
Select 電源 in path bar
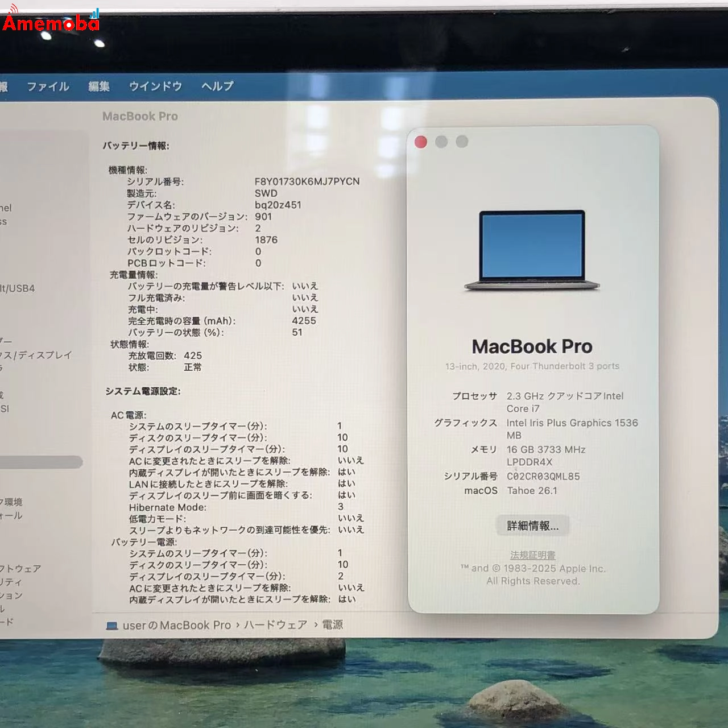pos(333,625)
